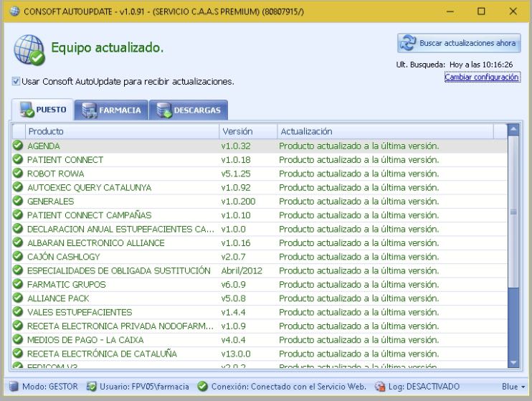Image resolution: width=532 pixels, height=401 pixels.
Task: Click Buscar actualizaciones ahora button
Action: pos(459,43)
